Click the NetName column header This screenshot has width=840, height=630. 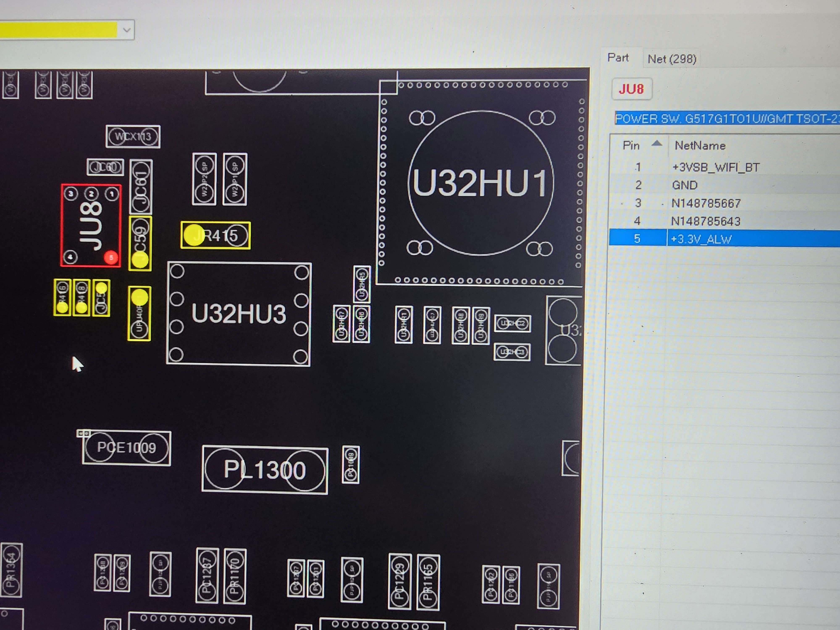pyautogui.click(x=700, y=146)
